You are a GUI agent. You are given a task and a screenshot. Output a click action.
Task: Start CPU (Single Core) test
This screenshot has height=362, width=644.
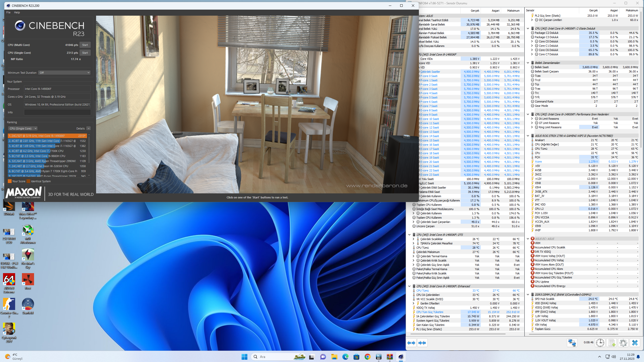click(85, 53)
